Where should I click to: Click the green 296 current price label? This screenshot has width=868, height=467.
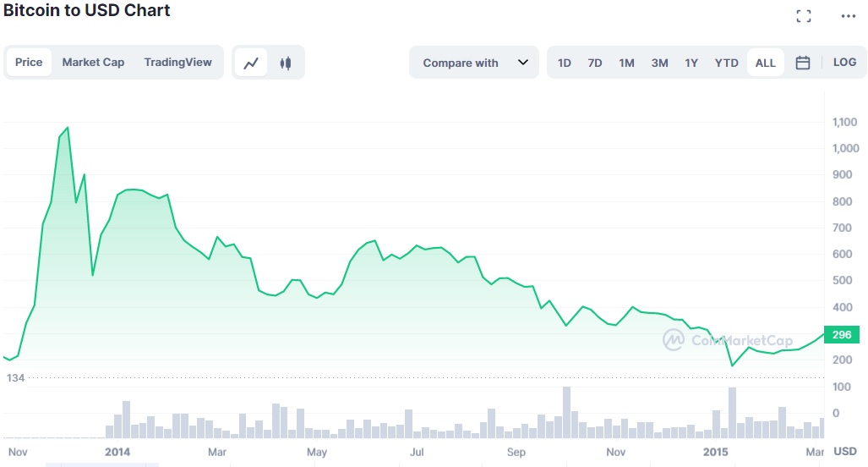click(842, 335)
